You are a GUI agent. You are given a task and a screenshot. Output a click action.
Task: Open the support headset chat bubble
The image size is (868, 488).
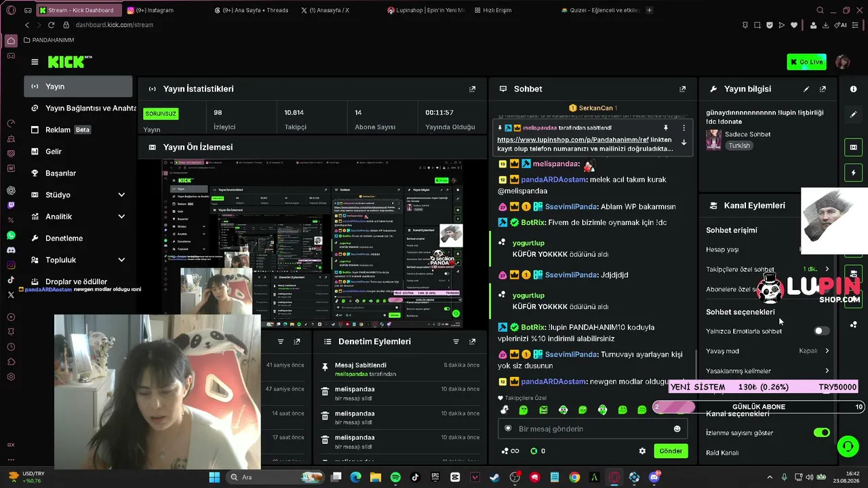848,446
